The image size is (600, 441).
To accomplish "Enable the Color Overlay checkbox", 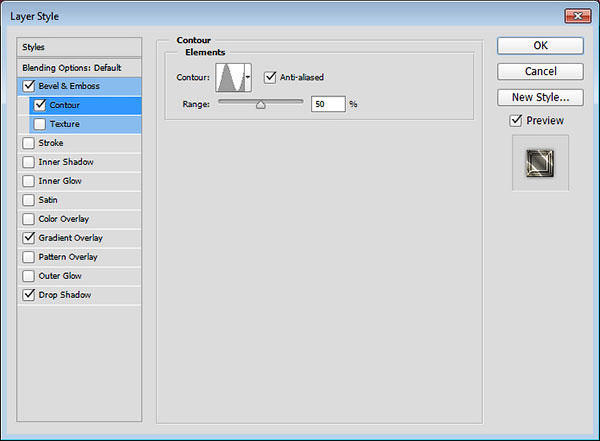I will 29,219.
